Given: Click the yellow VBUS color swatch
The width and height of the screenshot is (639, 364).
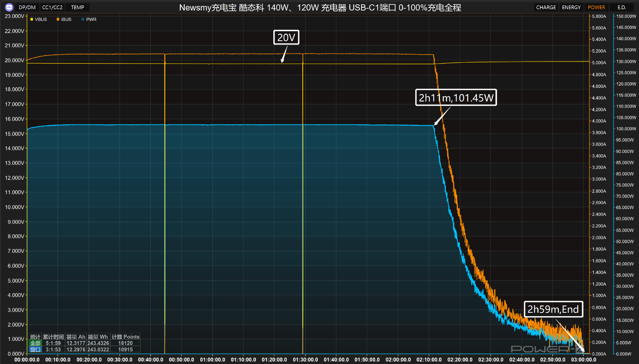Looking at the screenshot, I should pos(32,19).
